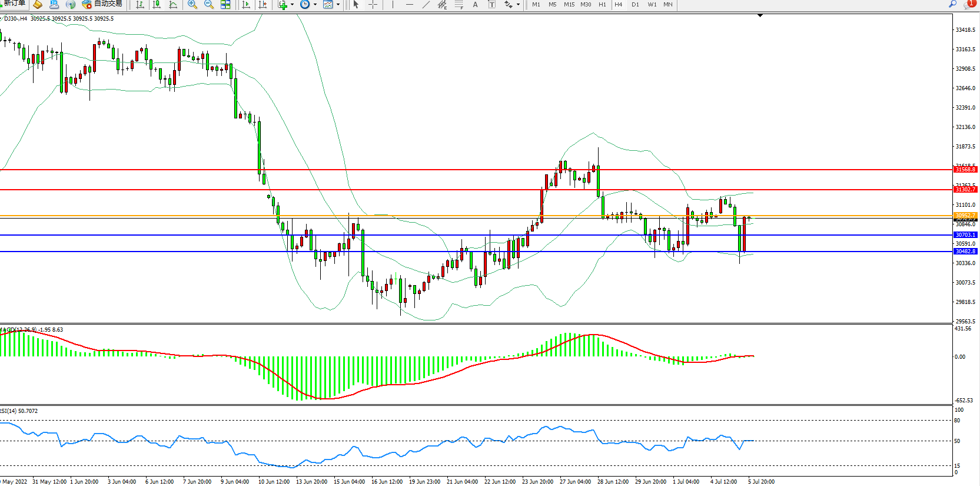Switch to the H1 timeframe
The width and height of the screenshot is (980, 486).
(602, 5)
